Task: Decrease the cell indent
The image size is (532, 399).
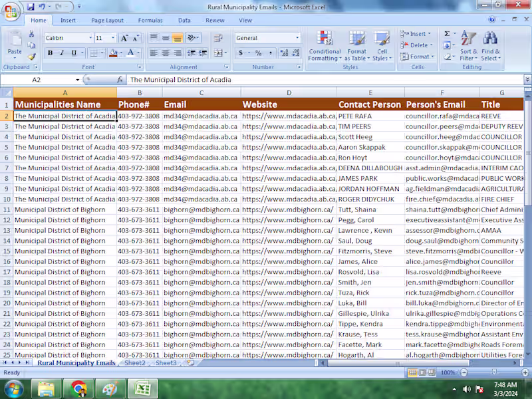Action: pyautogui.click(x=192, y=53)
